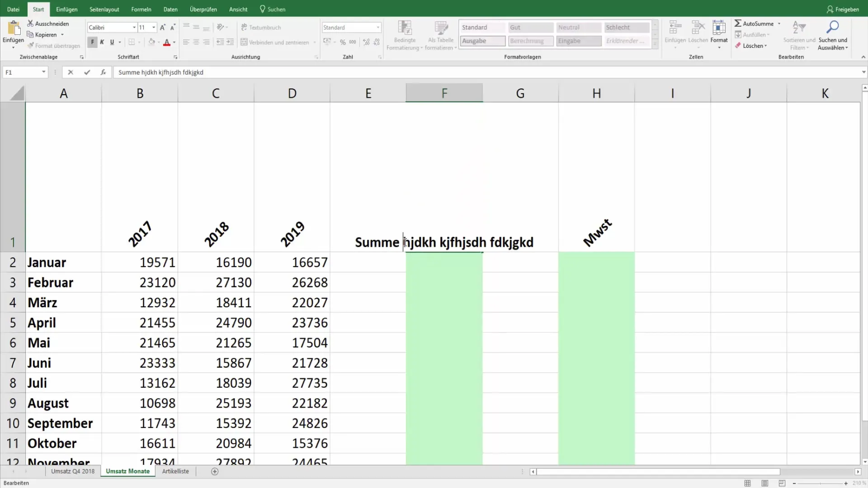Apply percent style number format
Viewport: 868px width, 488px height.
343,42
